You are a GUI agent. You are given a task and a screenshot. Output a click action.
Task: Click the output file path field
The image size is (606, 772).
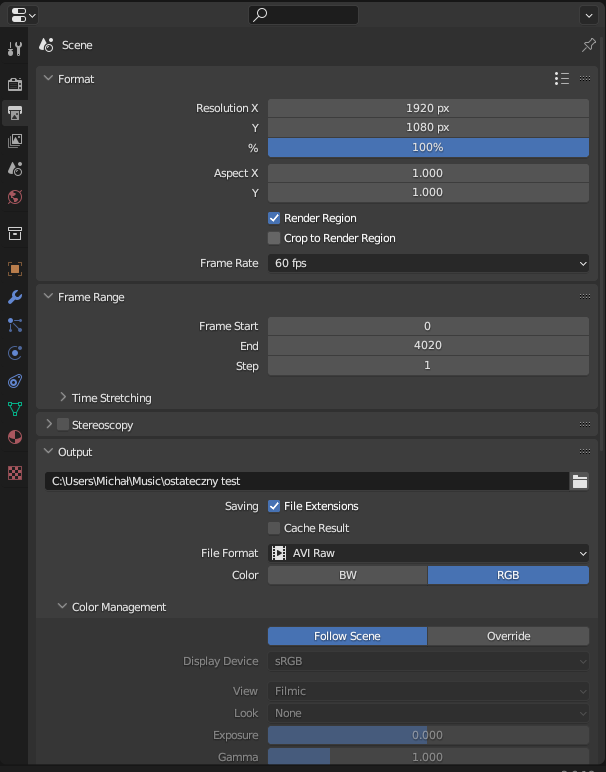307,481
